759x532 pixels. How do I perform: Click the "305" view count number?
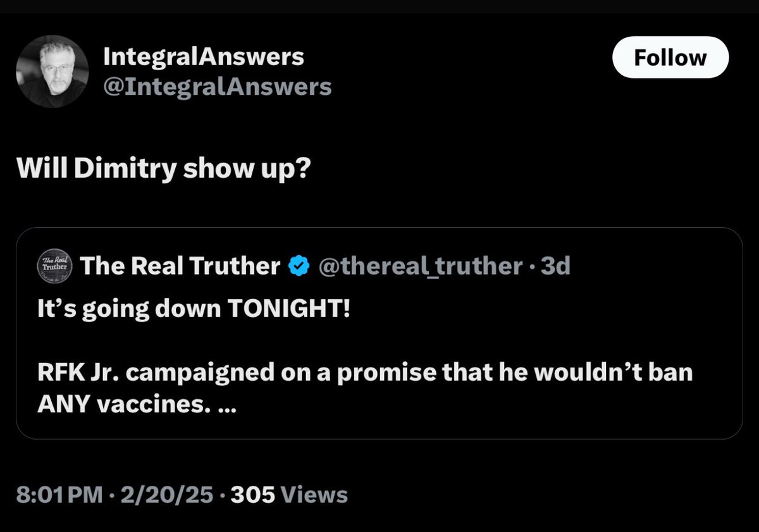tap(253, 494)
